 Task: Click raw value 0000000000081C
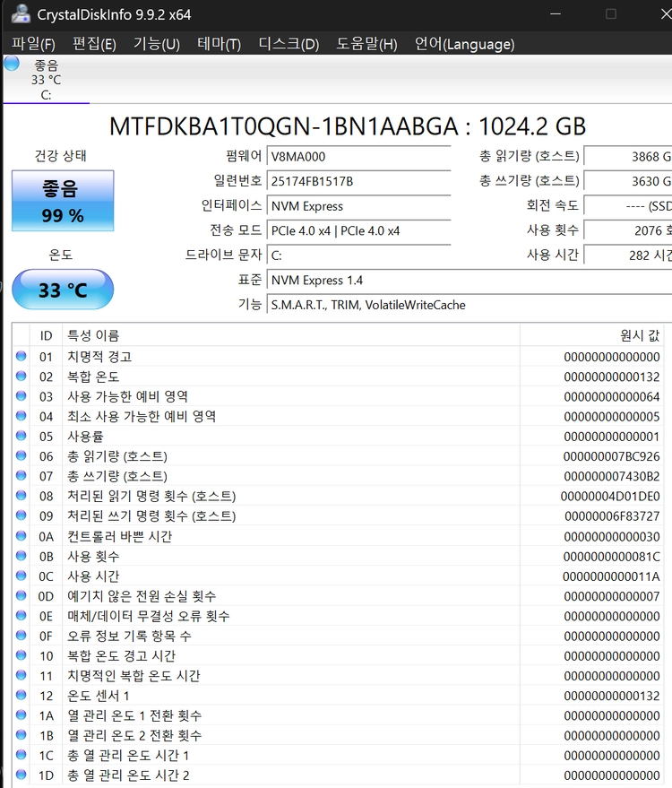(x=611, y=557)
